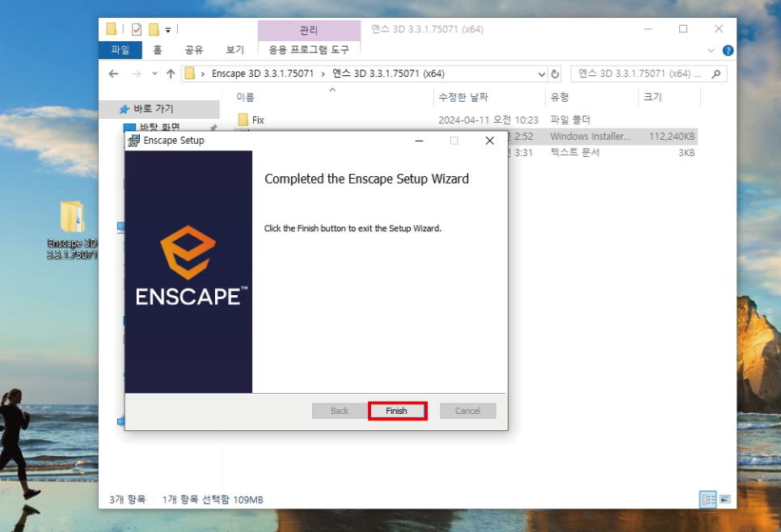Screen dimensions: 781x532
Task: Switch to the 보기 ribbon tab
Action: 235,49
